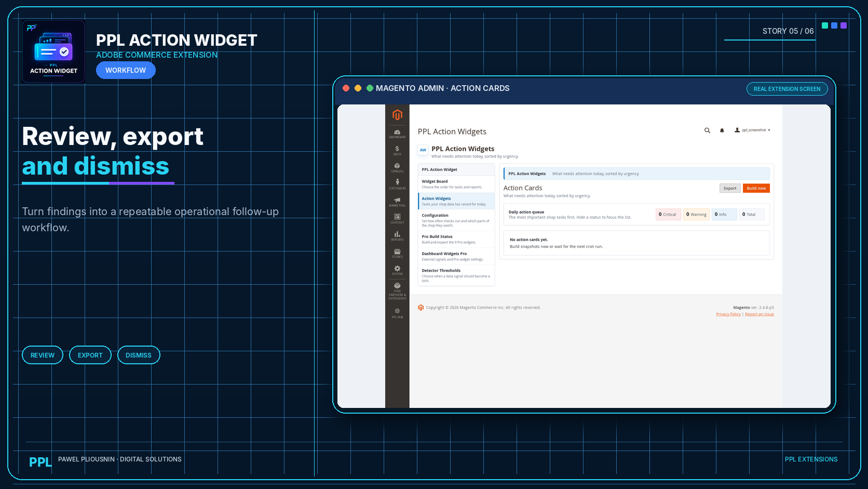
Task: Open the Pro Build Status entry
Action: coord(456,239)
